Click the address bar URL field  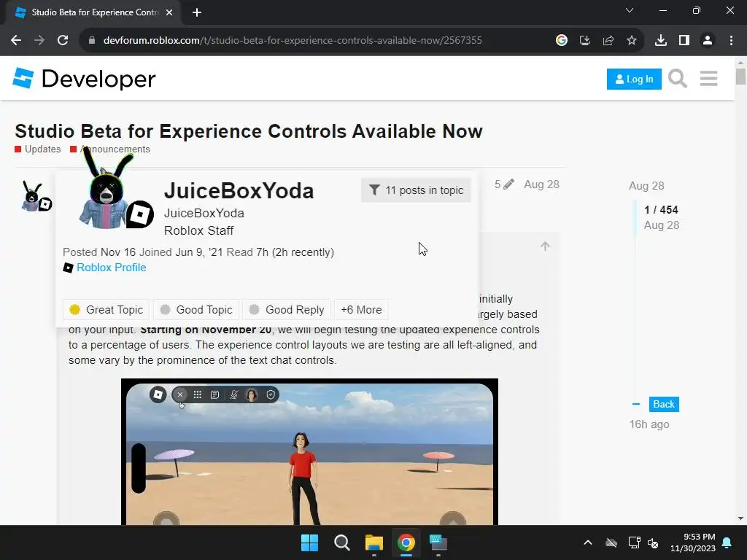(x=293, y=41)
